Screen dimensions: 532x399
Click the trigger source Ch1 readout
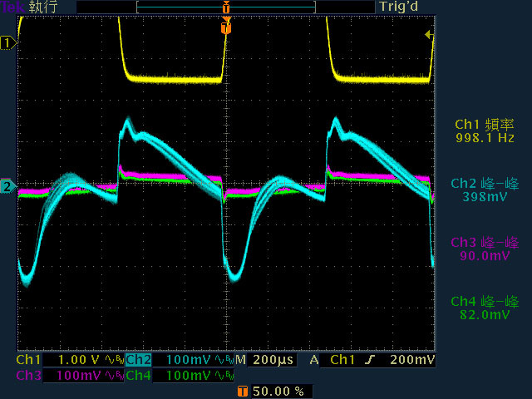click(342, 360)
